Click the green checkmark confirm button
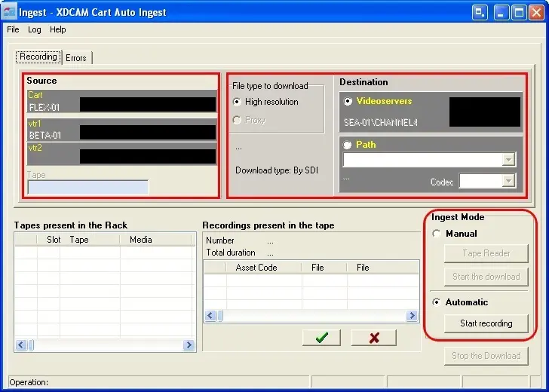549x392 pixels. click(321, 338)
